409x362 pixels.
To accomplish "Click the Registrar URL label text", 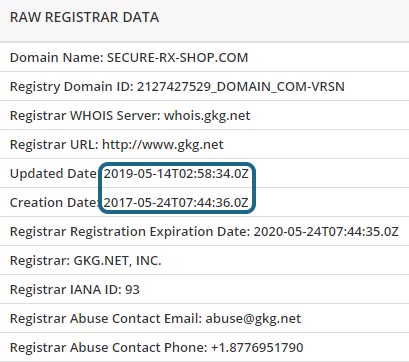I will coord(54,145).
